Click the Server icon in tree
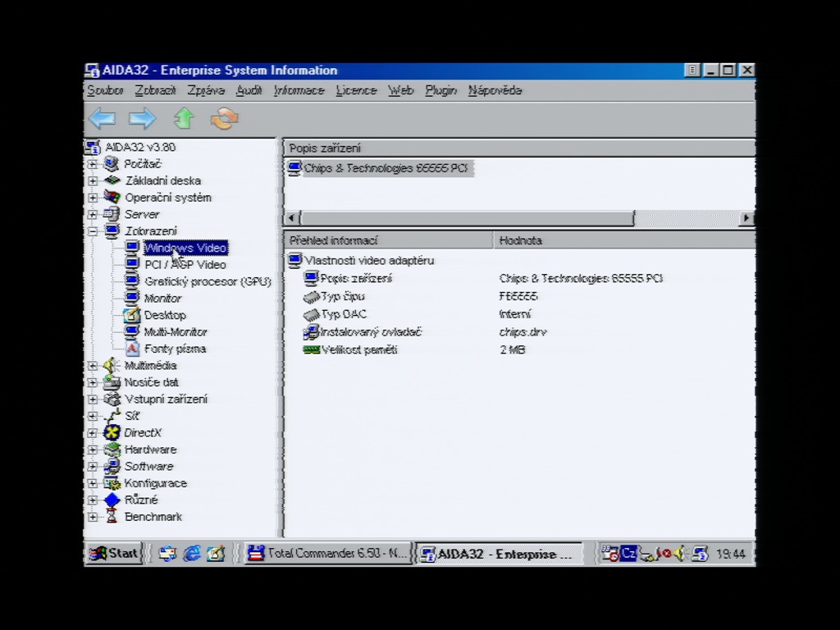 coord(112,214)
